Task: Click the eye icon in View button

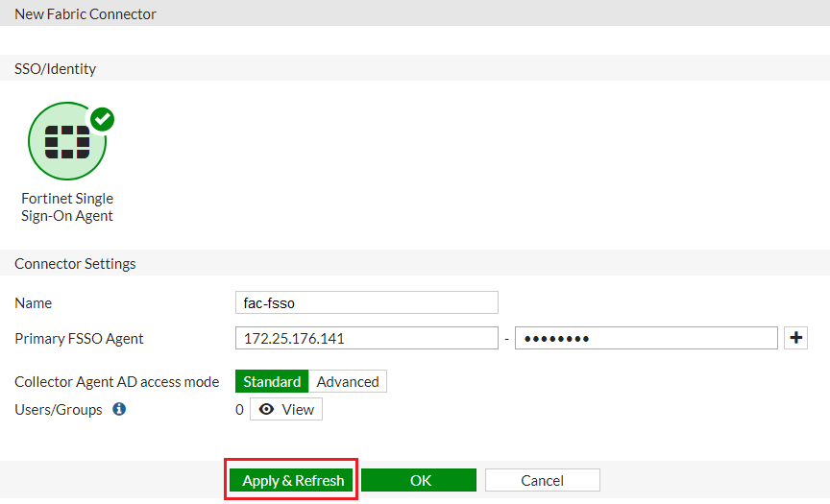Action: (x=266, y=410)
